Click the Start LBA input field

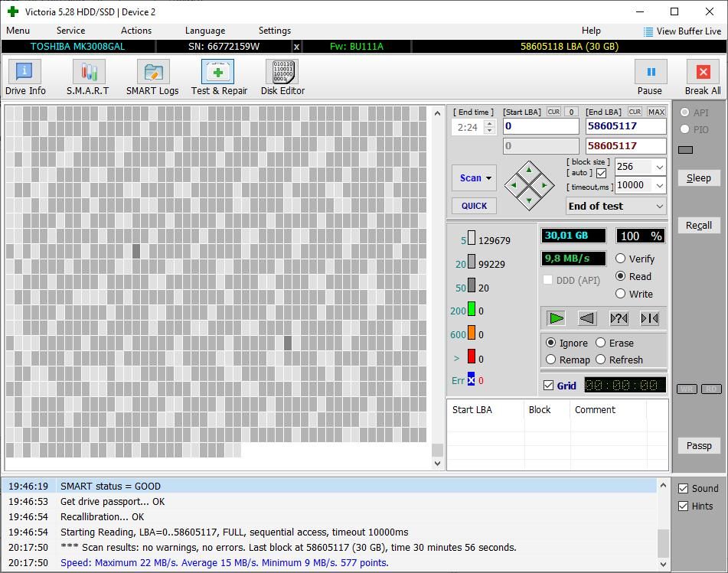(541, 126)
